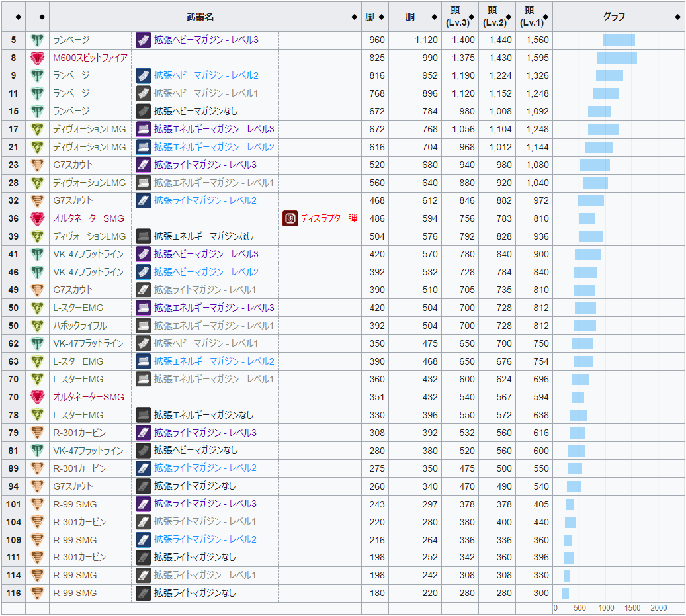
Task: Click the 2000 graph axis label
Action: click(x=658, y=608)
